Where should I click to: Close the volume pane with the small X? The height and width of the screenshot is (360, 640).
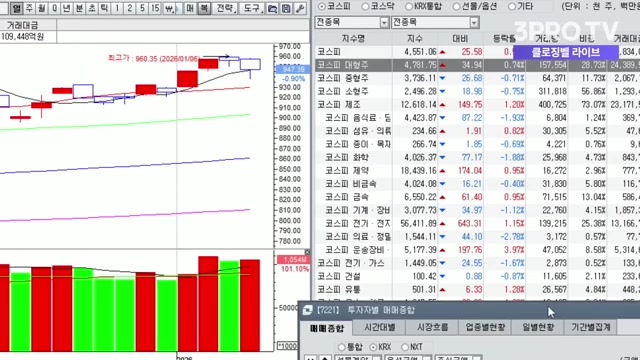coord(307,252)
